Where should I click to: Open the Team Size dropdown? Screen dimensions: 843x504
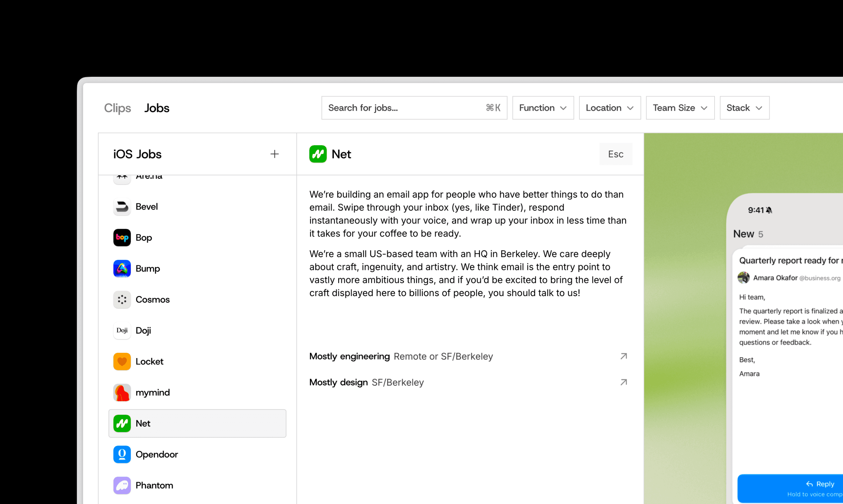(x=680, y=108)
